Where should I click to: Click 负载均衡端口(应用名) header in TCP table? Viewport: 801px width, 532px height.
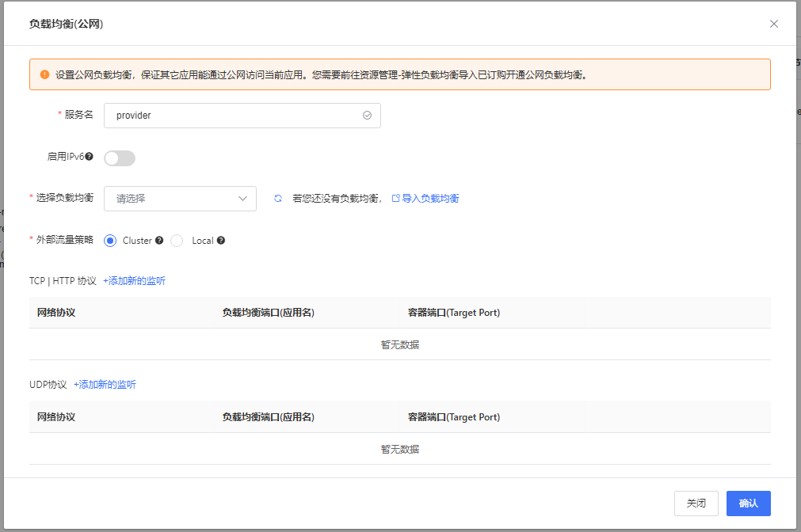269,313
